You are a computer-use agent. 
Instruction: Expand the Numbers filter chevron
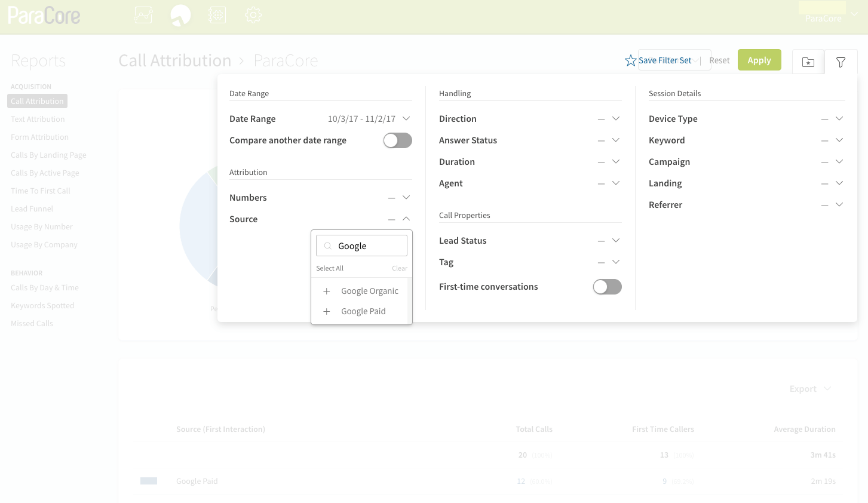(406, 197)
